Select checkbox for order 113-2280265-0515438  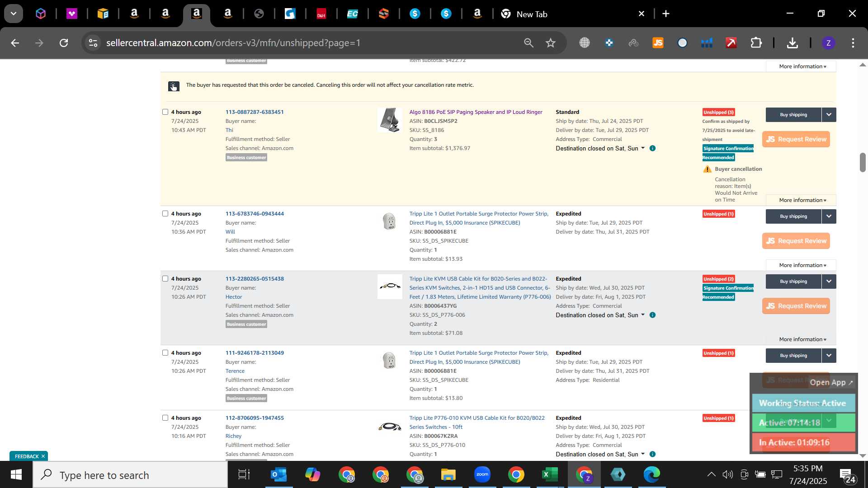pyautogui.click(x=165, y=278)
